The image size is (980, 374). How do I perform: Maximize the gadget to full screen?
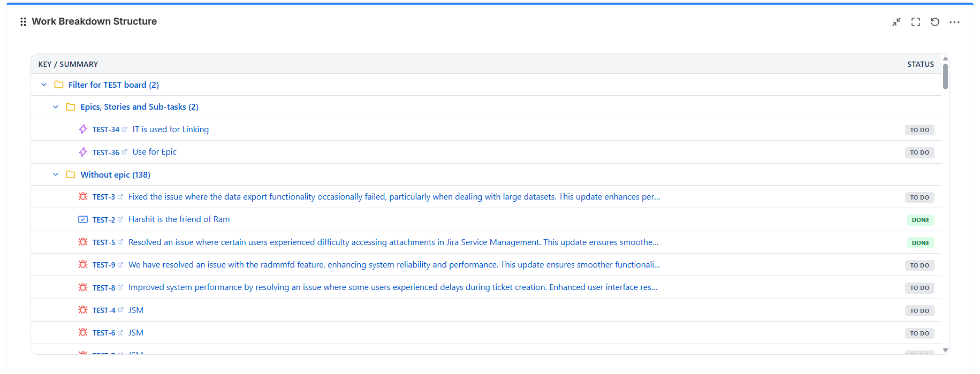pyautogui.click(x=916, y=22)
